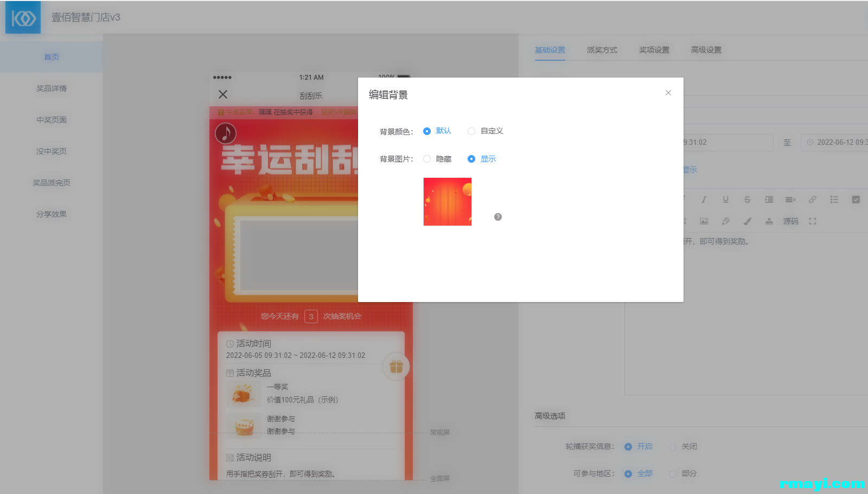868x494 pixels.
Task: Switch to 基础设置 tab
Action: (550, 50)
